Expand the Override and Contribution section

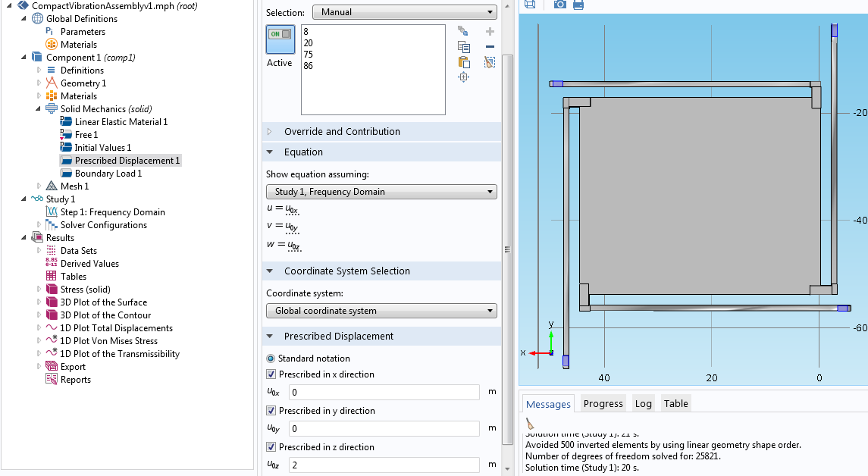[342, 132]
